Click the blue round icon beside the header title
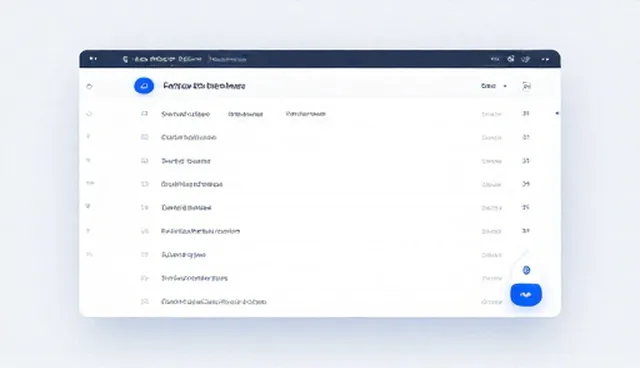This screenshot has height=368, width=640. pos(144,86)
